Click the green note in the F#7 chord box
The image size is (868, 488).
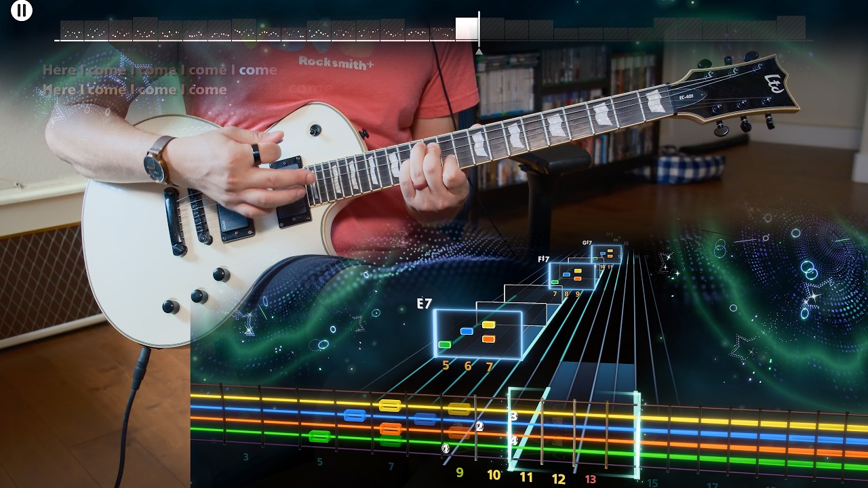point(555,282)
